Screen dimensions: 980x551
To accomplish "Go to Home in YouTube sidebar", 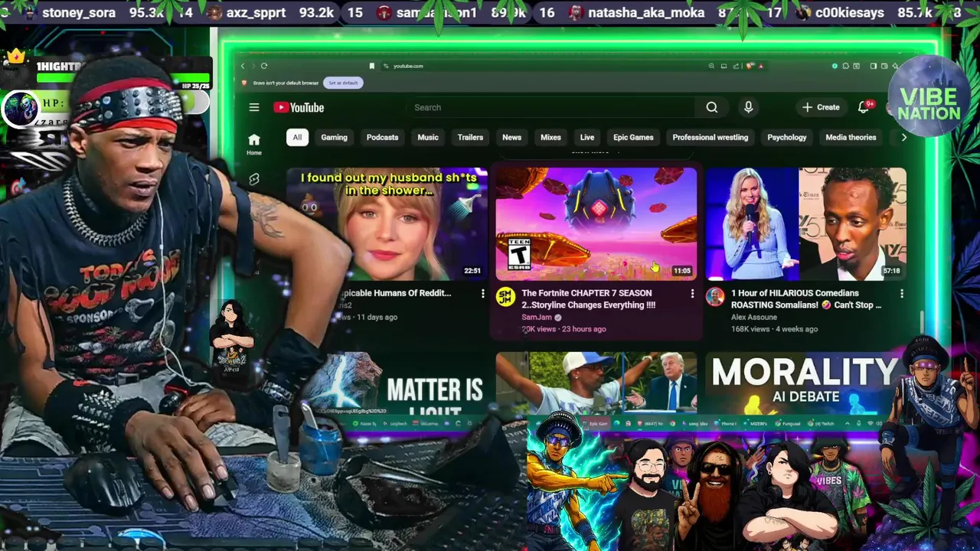I will pos(254,143).
